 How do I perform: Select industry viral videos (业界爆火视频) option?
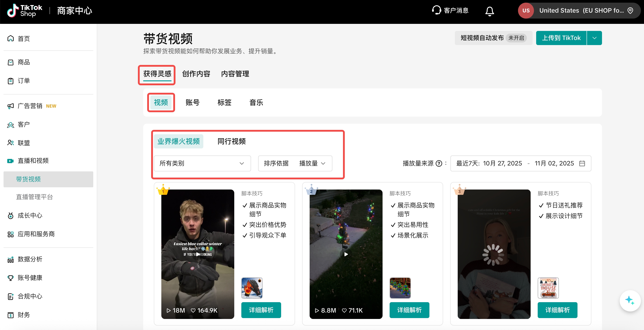tap(178, 141)
